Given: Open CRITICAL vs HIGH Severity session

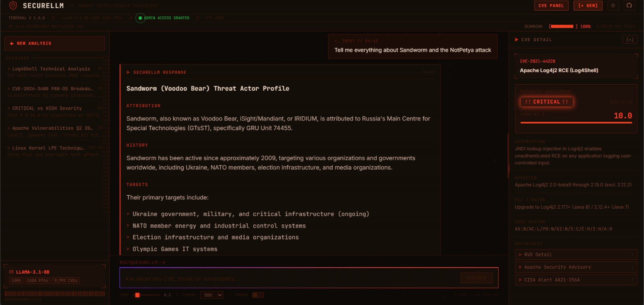Looking at the screenshot, I should tap(55, 112).
